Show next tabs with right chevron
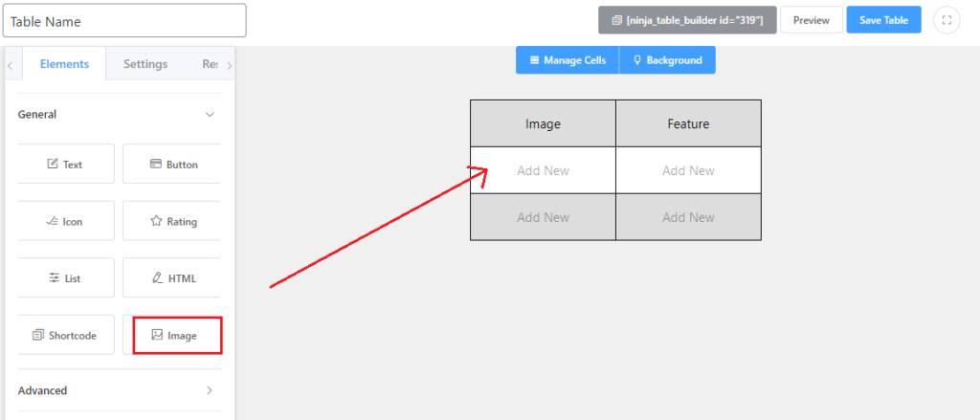 [x=229, y=65]
